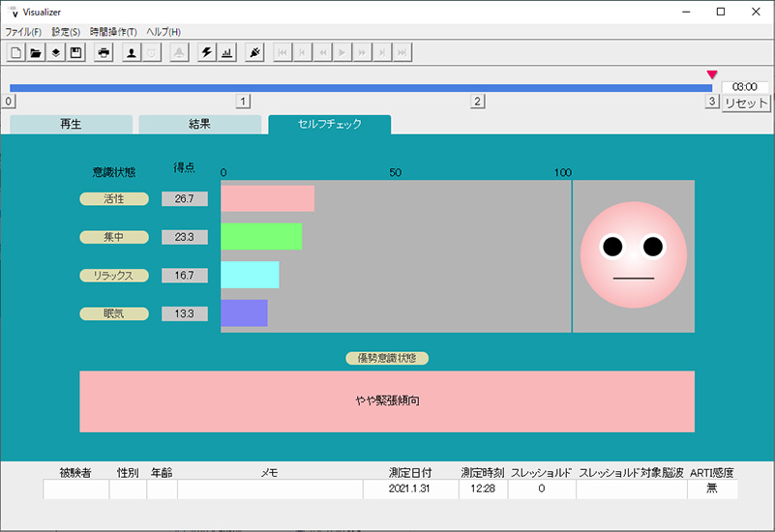Viewport: 775px width, 532px height.
Task: Click timeline marker button 2
Action: click(x=477, y=102)
